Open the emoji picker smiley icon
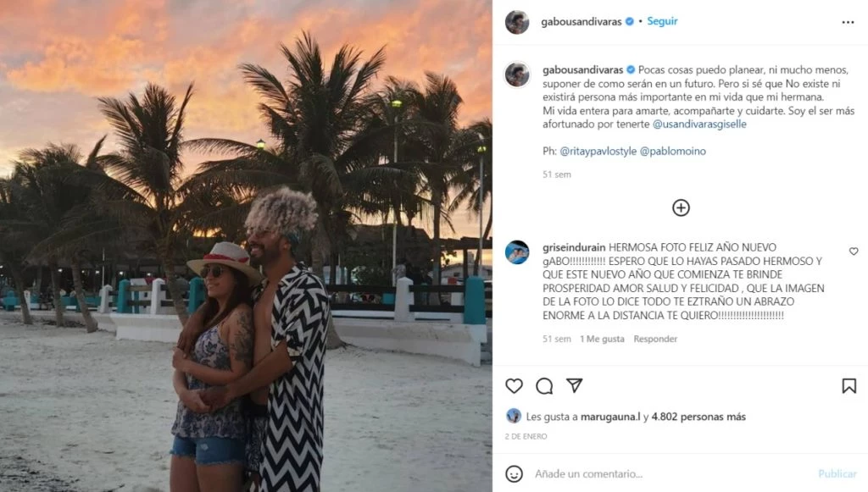 pos(514,473)
